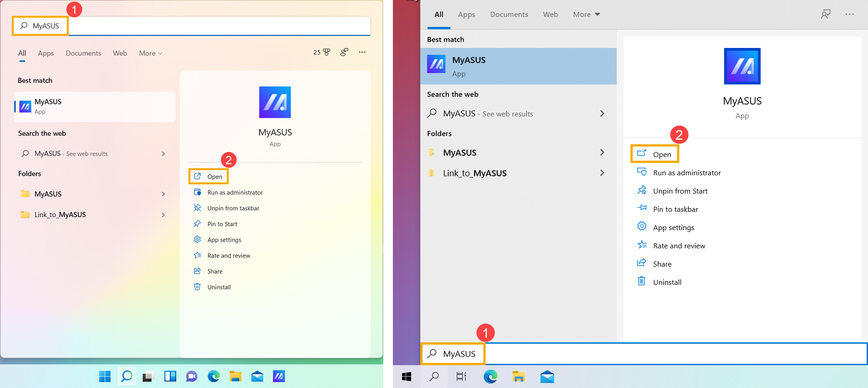The height and width of the screenshot is (388, 868).
Task: Click Share in Windows 10 panel
Action: tap(654, 264)
